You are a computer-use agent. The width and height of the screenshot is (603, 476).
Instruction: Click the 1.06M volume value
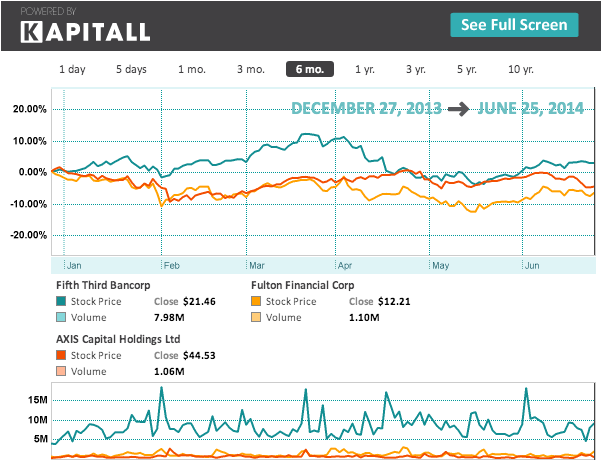pyautogui.click(x=169, y=371)
